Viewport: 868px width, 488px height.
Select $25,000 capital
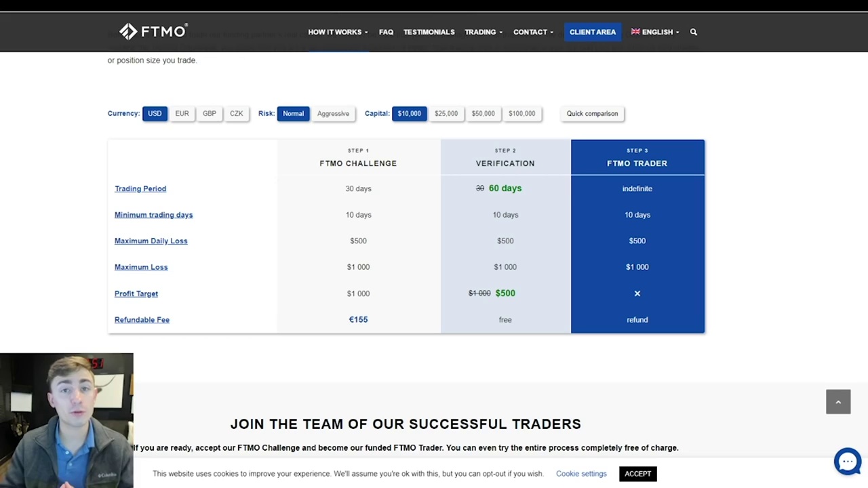click(446, 114)
